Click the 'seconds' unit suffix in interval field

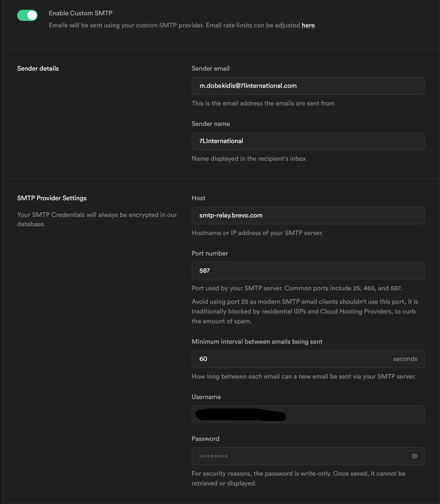(405, 359)
